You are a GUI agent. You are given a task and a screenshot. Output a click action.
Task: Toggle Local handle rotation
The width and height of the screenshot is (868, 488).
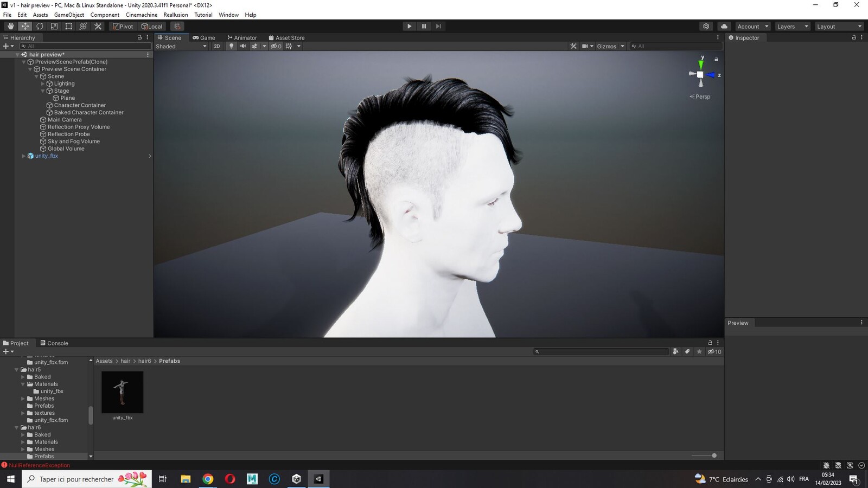[x=152, y=26]
